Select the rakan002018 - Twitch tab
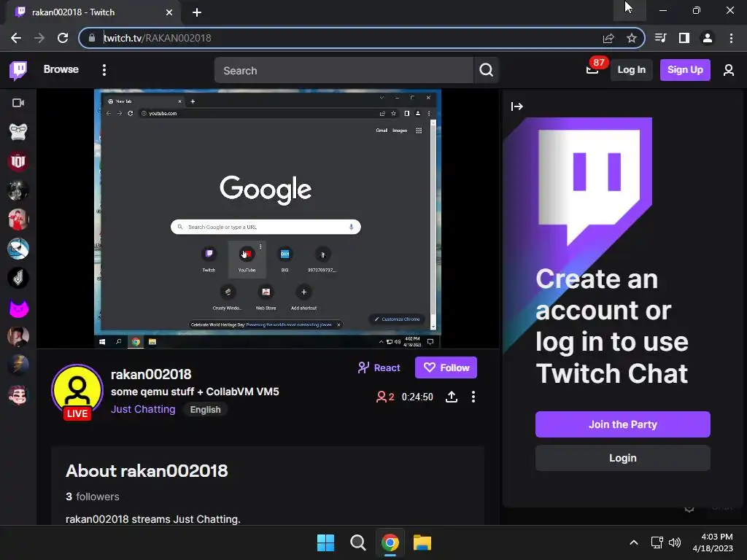The height and width of the screenshot is (560, 747). 93,12
